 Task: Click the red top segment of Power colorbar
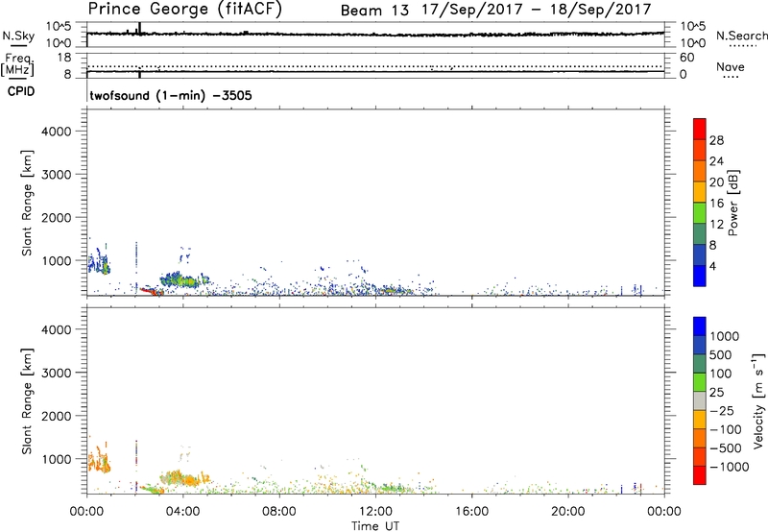700,129
